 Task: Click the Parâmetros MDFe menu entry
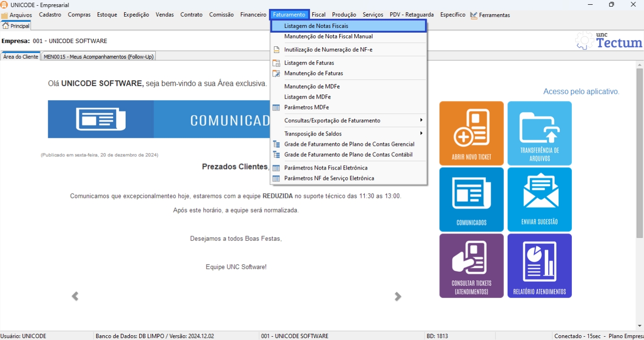(306, 107)
